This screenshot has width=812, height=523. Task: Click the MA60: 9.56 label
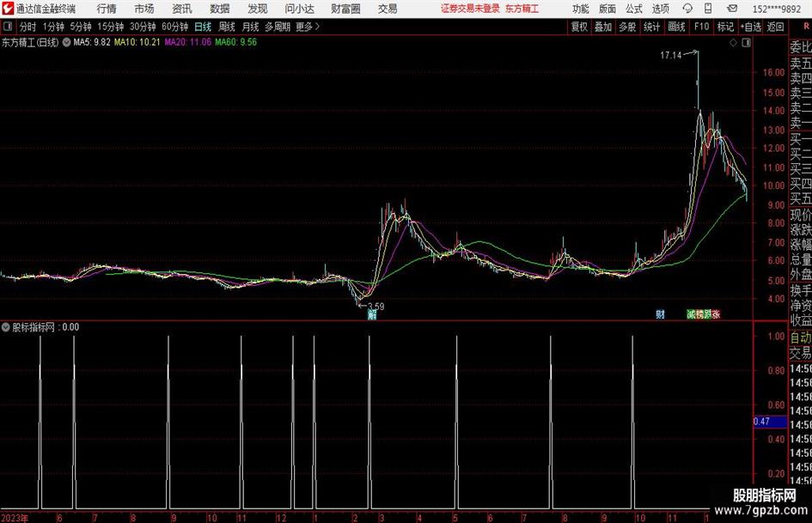point(236,42)
